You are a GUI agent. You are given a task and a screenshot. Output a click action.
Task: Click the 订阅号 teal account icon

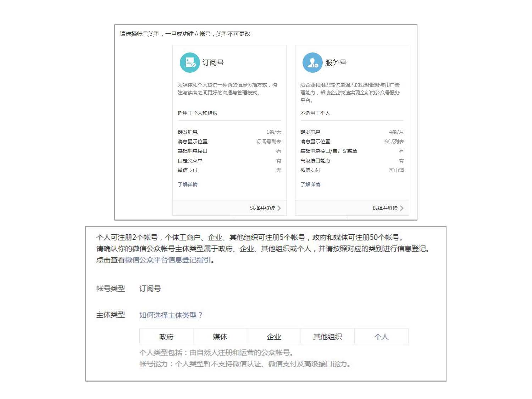(190, 63)
